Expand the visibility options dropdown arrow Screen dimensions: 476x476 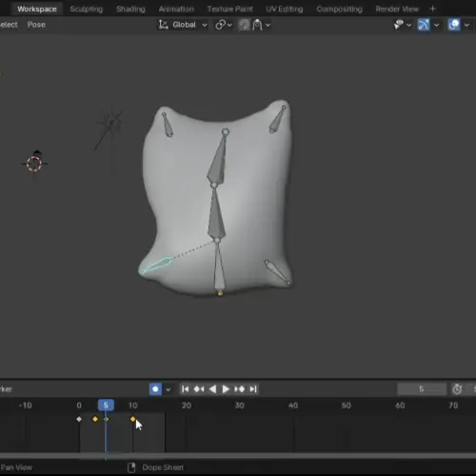pos(408,25)
